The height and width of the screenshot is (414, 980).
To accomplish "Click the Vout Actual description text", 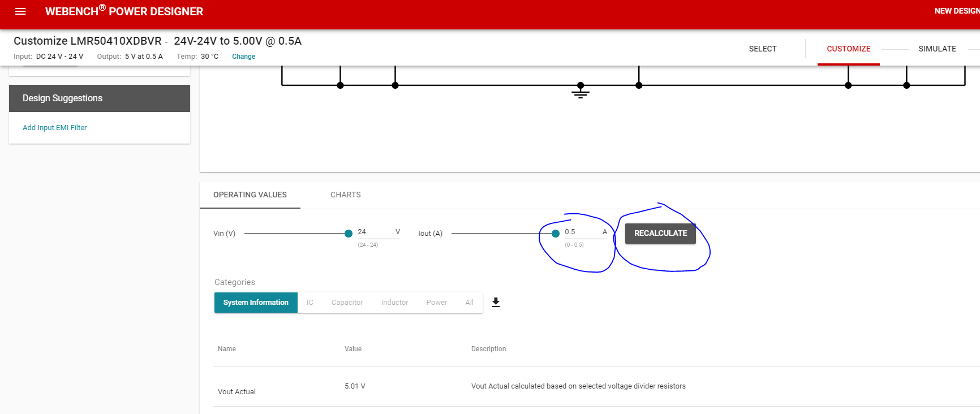I will pos(578,386).
